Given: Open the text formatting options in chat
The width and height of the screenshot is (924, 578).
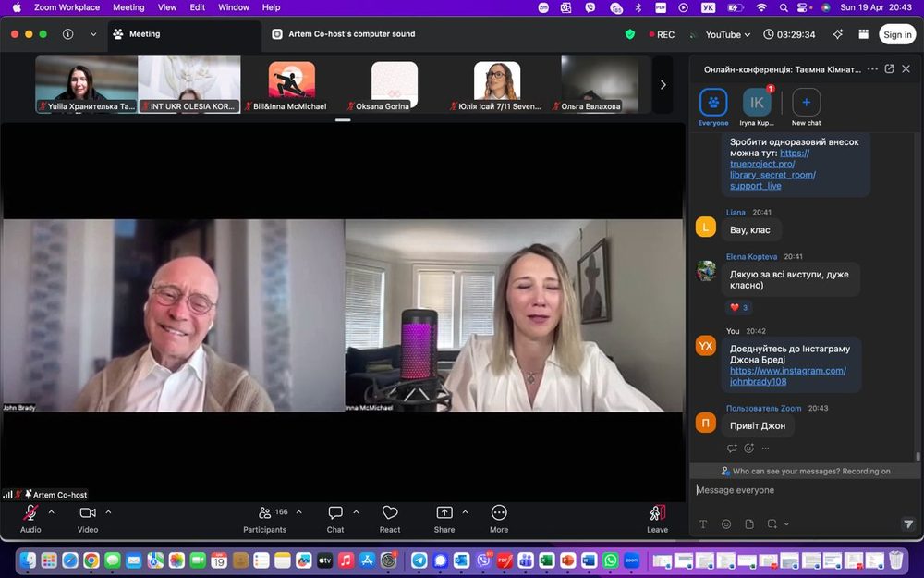Looking at the screenshot, I should (703, 523).
